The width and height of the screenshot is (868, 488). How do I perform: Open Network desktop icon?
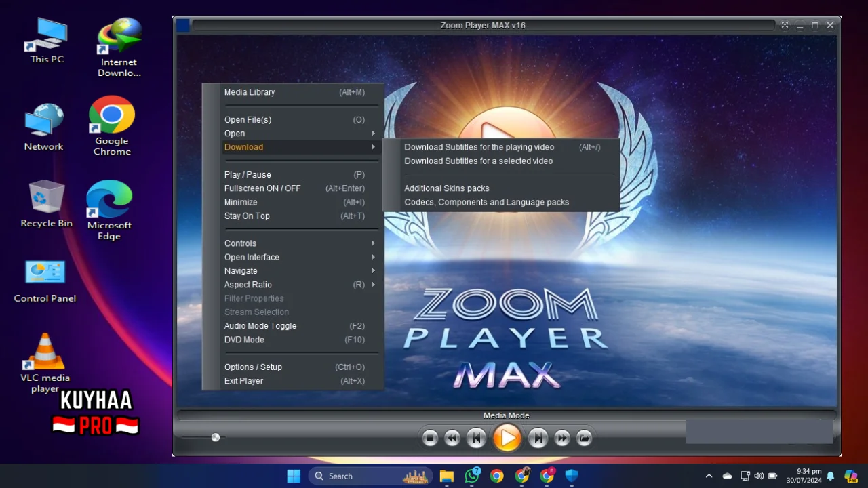click(44, 127)
